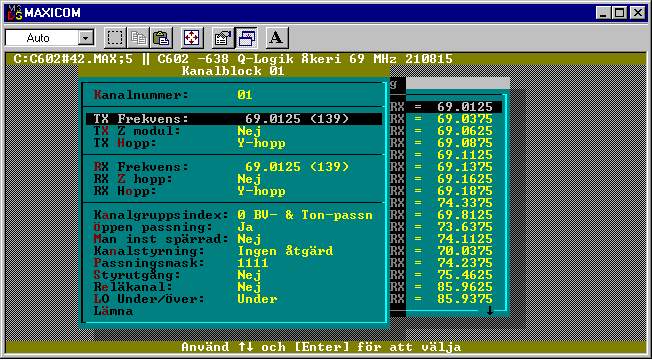
Task: Click the RX = 69.0375 list row
Action: point(446,119)
